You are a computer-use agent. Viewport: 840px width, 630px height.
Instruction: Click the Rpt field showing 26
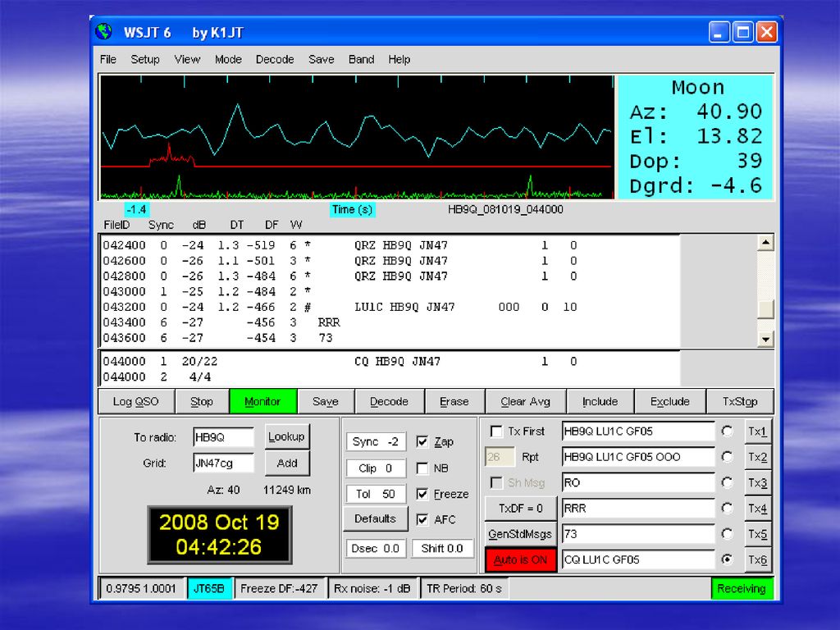coord(500,457)
